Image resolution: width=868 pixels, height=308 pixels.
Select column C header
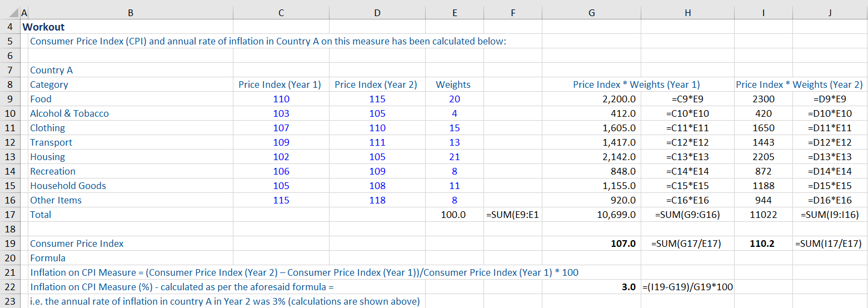tap(281, 13)
